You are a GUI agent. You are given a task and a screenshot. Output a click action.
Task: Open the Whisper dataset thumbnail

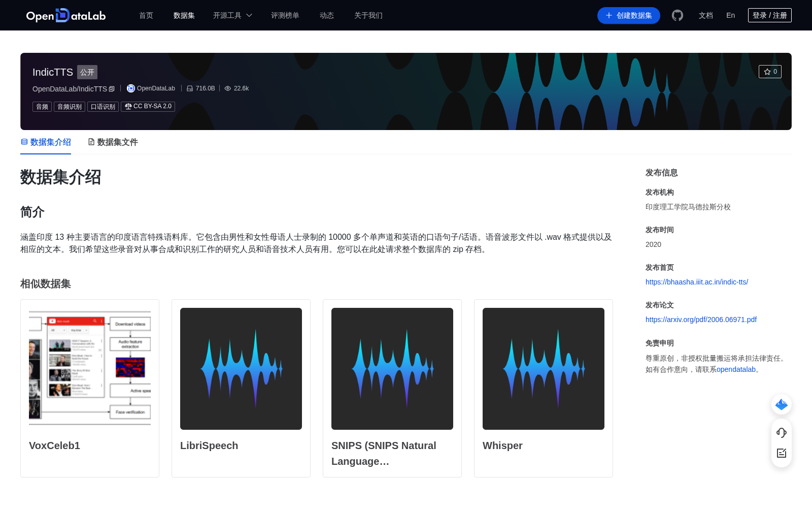[x=544, y=369]
